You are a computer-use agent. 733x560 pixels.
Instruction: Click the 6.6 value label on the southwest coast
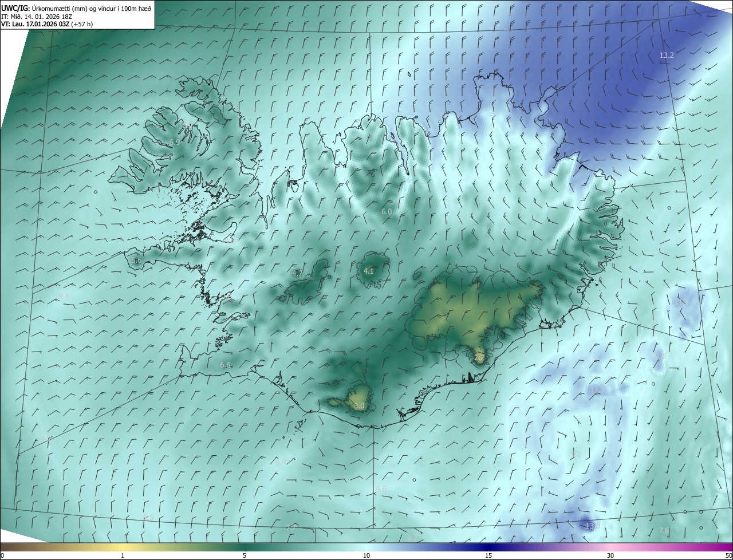[x=225, y=365]
